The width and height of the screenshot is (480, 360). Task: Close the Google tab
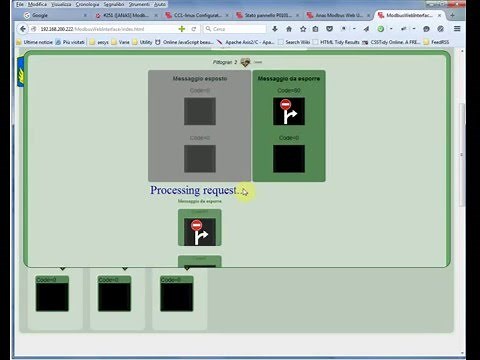point(85,15)
